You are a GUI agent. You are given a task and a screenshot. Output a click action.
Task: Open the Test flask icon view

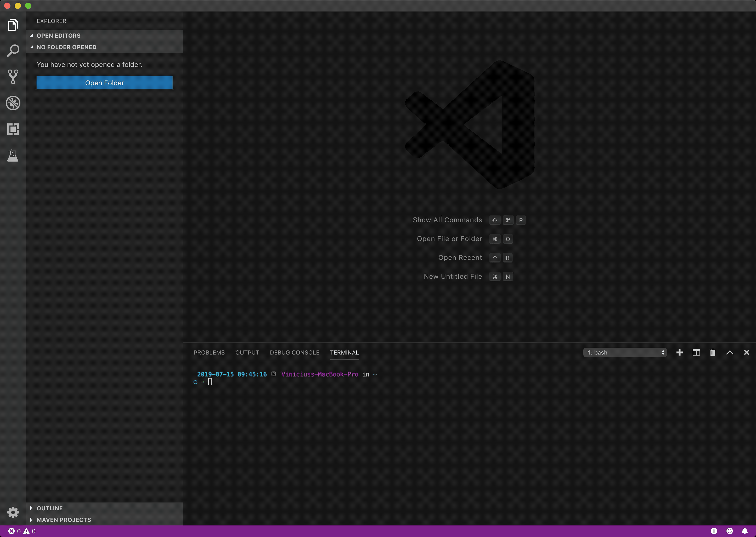click(x=13, y=155)
